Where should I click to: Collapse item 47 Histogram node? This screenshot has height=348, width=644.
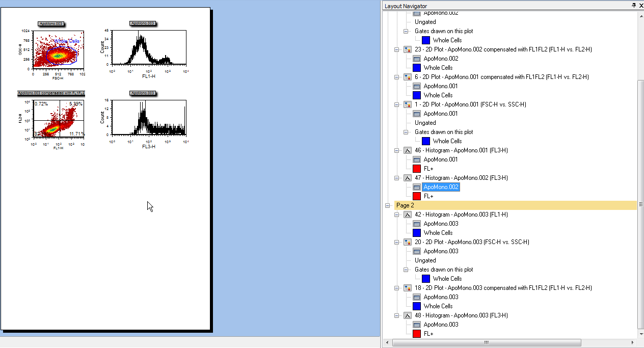point(397,178)
